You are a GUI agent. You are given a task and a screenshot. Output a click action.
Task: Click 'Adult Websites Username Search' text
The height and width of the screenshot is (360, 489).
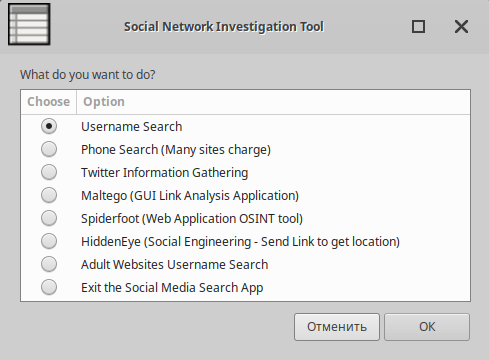pyautogui.click(x=175, y=265)
